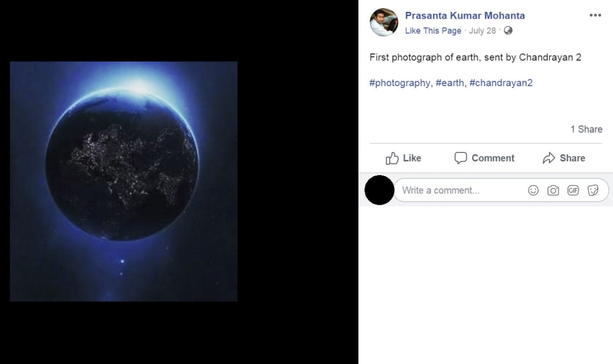Open the #earth hashtag

tap(450, 83)
